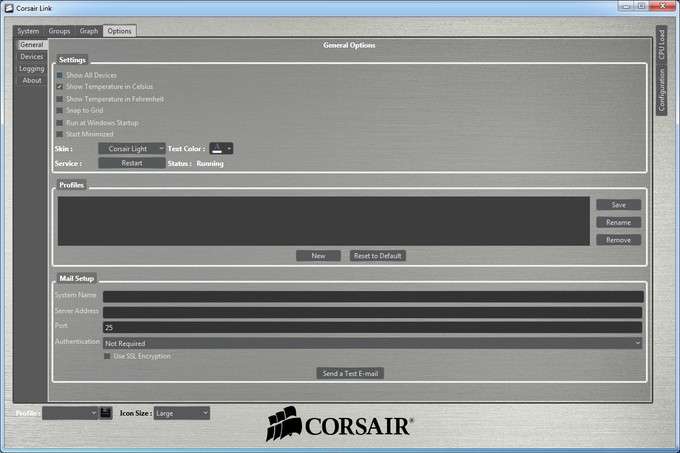The height and width of the screenshot is (453, 680).
Task: Click the Save profile button
Action: [x=618, y=205]
